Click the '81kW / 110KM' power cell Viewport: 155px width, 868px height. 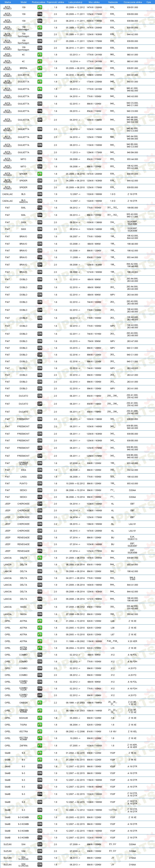[94, 731]
